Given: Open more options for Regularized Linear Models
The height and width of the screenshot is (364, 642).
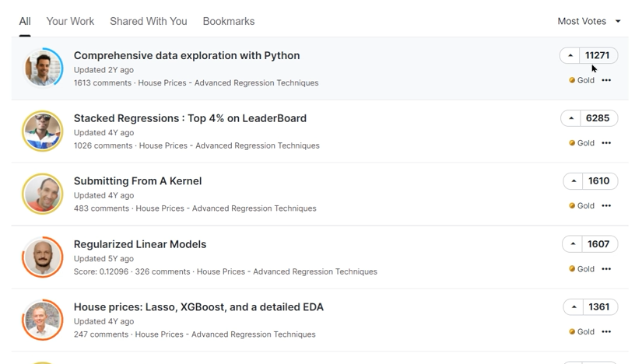Looking at the screenshot, I should [606, 269].
